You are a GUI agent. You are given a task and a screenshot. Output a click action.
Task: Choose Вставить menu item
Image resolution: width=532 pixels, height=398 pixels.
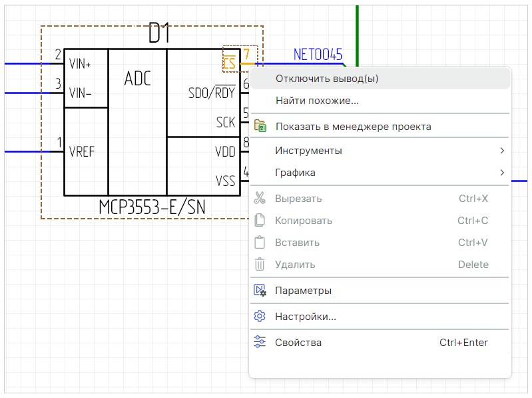380,243
